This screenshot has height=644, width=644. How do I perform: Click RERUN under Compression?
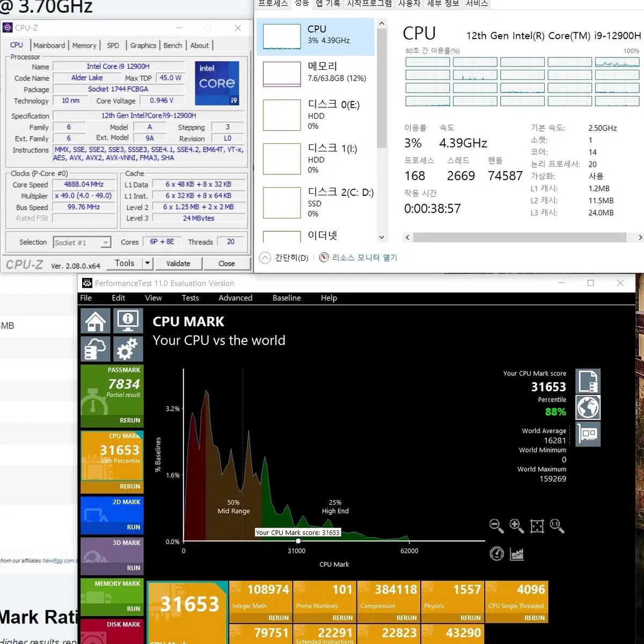[406, 618]
